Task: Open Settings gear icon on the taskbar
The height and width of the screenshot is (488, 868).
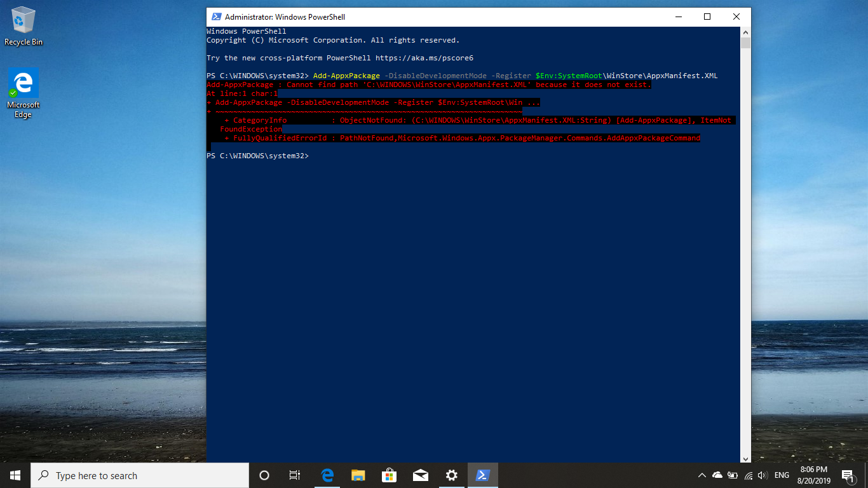Action: (x=452, y=475)
